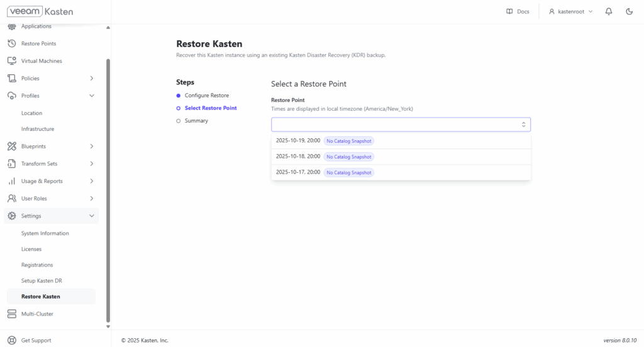Expand the Policies submenu chevron
Image resolution: width=644 pixels, height=347 pixels.
click(x=92, y=79)
